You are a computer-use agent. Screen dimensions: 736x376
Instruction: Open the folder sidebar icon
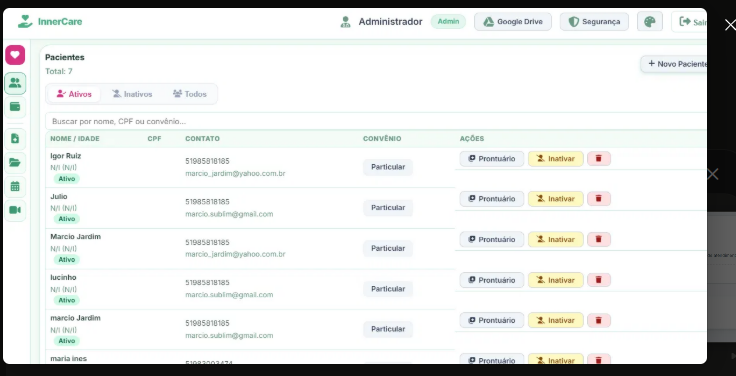coord(15,163)
